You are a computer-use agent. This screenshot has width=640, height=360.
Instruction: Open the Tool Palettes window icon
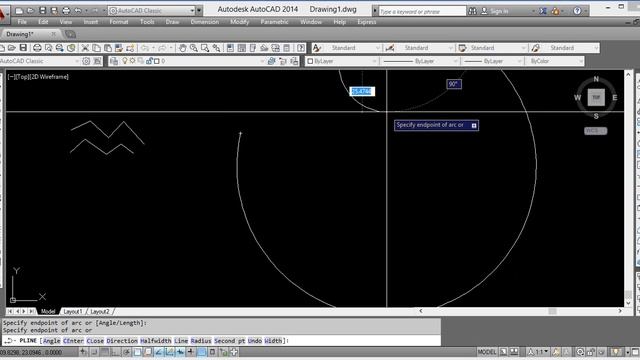click(253, 48)
